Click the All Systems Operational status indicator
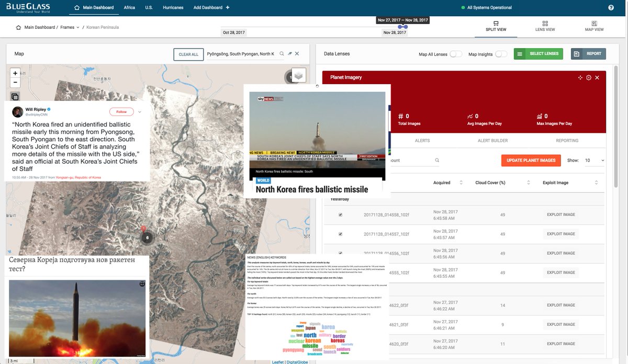 pos(486,8)
